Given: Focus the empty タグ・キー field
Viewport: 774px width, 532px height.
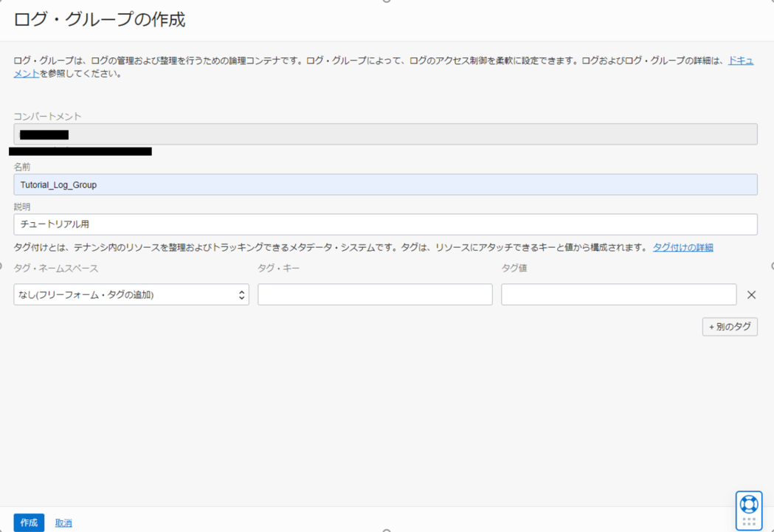Looking at the screenshot, I should coord(374,294).
